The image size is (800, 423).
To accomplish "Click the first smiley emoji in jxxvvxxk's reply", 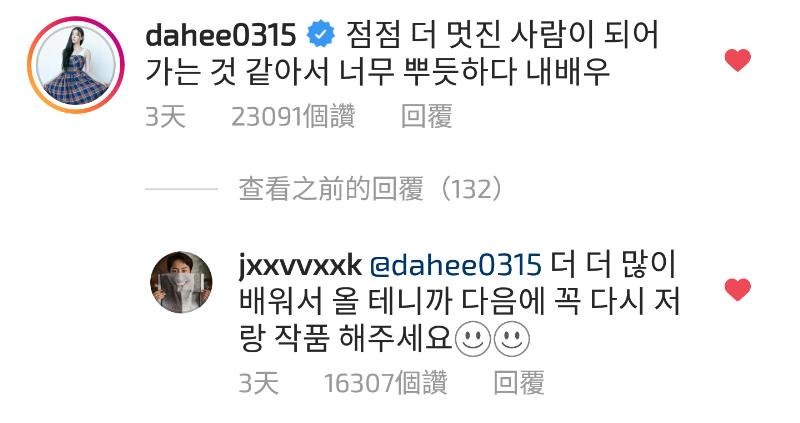I will coord(472,340).
